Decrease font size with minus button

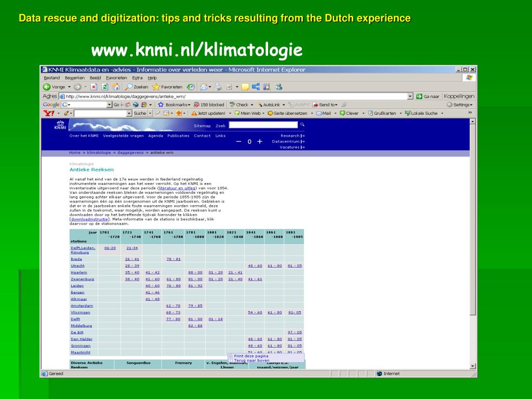238,141
